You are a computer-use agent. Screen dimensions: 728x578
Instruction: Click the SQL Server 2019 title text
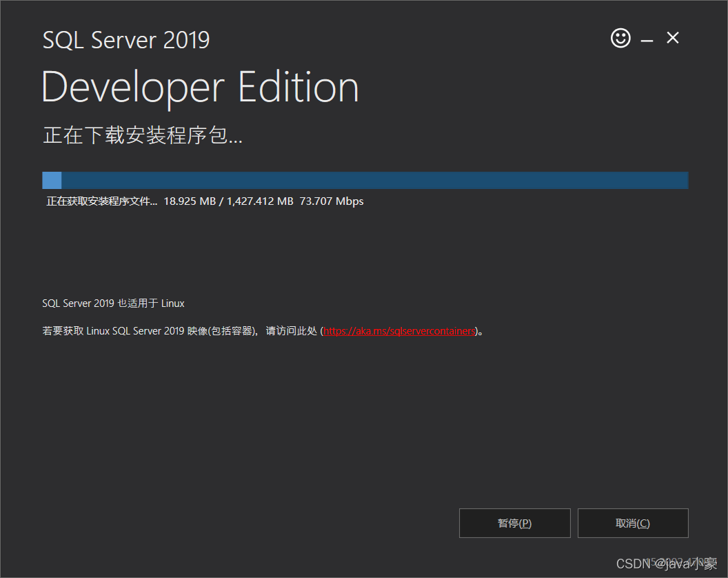pos(126,40)
